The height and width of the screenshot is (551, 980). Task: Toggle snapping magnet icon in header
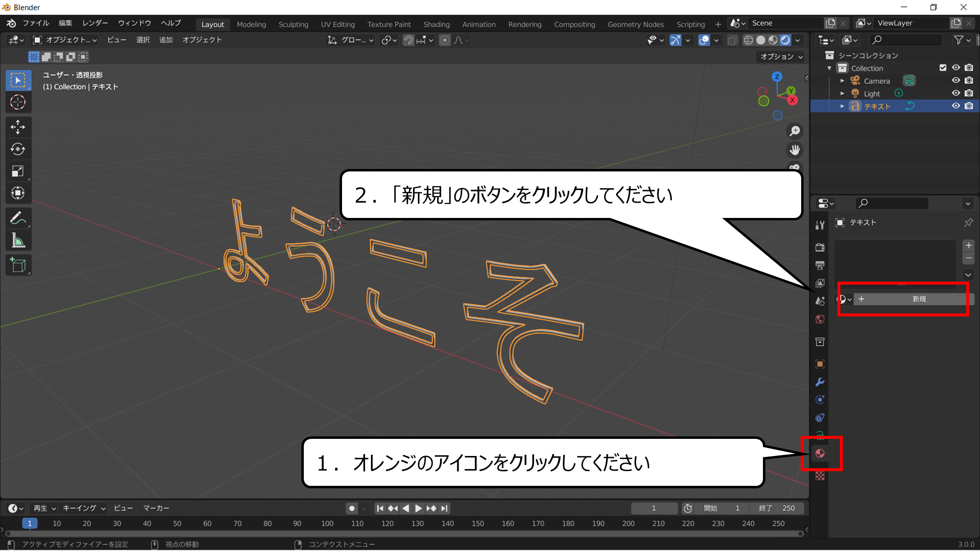click(x=408, y=40)
